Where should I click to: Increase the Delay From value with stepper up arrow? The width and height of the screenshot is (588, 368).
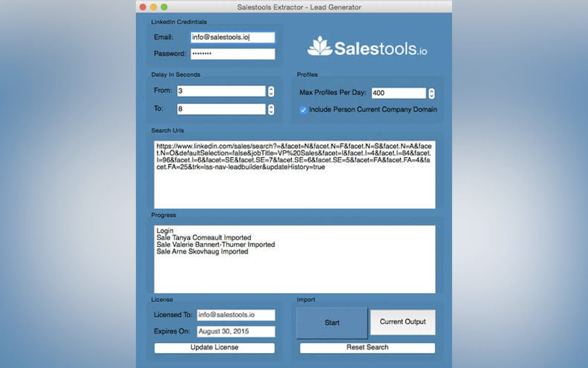coord(271,89)
